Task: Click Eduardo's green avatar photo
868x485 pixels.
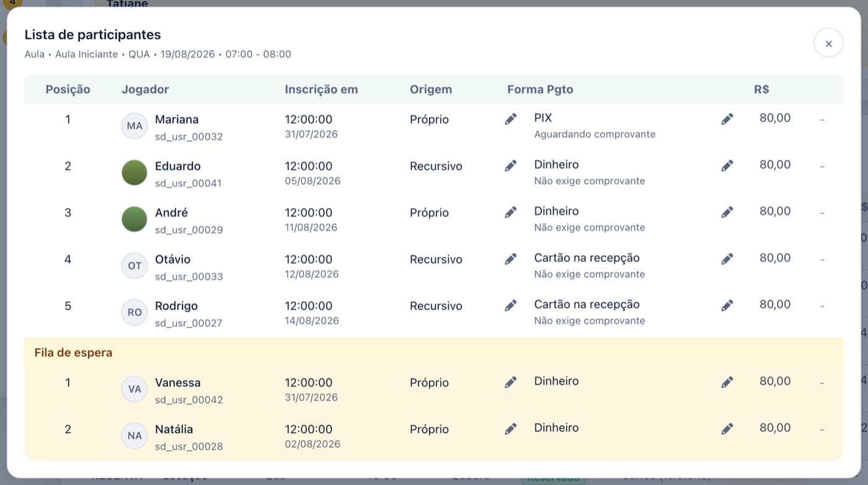Action: [135, 173]
